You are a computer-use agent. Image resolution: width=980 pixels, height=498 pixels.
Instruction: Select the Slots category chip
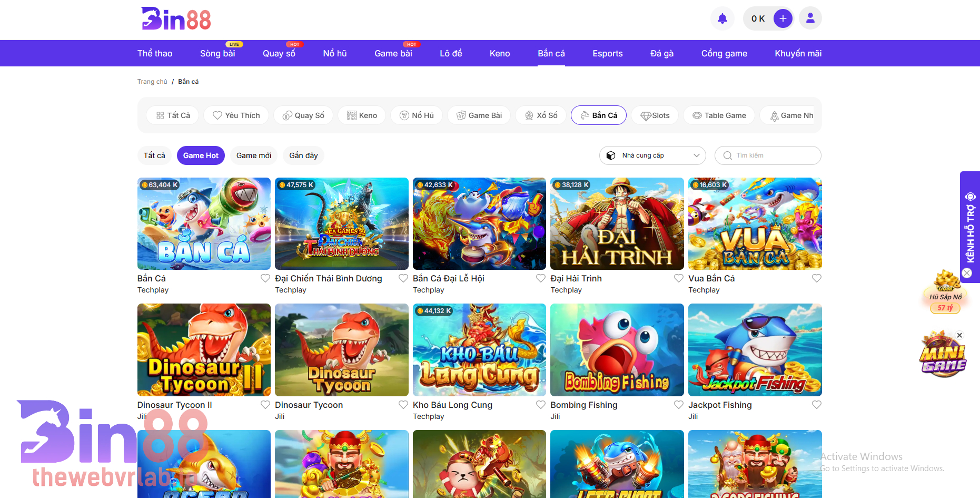tap(655, 115)
